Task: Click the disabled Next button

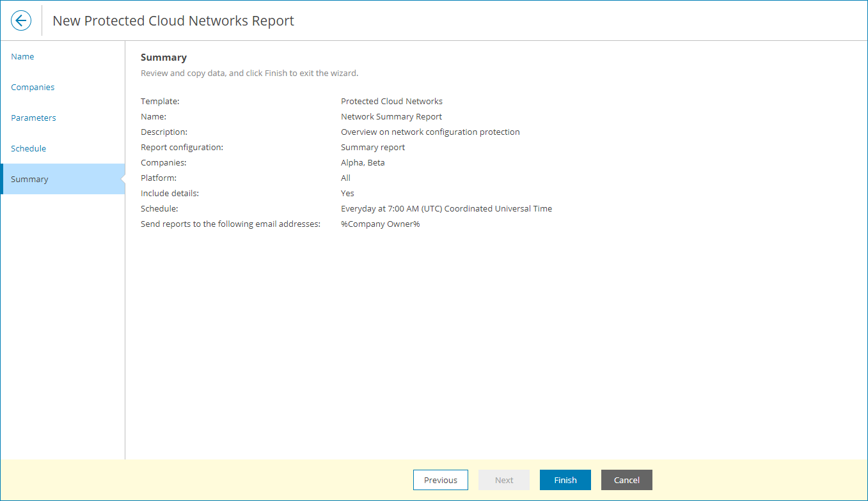Action: [503, 480]
